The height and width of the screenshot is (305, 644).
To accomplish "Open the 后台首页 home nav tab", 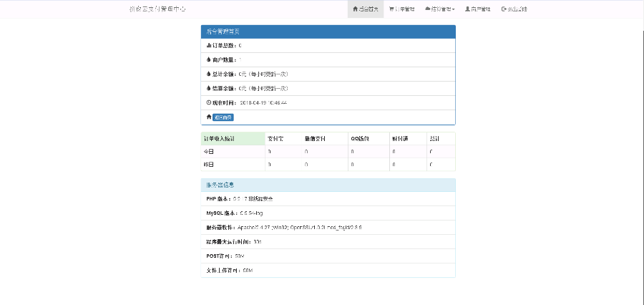I will (x=366, y=9).
